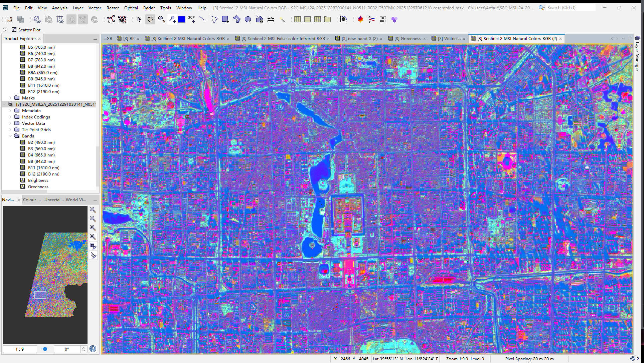
Task: Click zoom in button in Navigation panel
Action: click(x=93, y=210)
